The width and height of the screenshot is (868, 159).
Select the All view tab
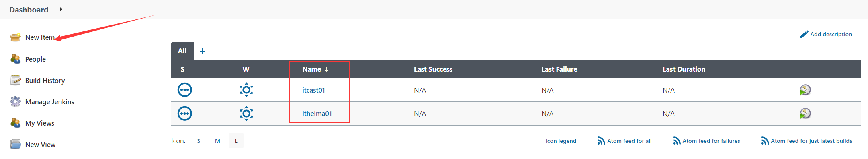[182, 51]
